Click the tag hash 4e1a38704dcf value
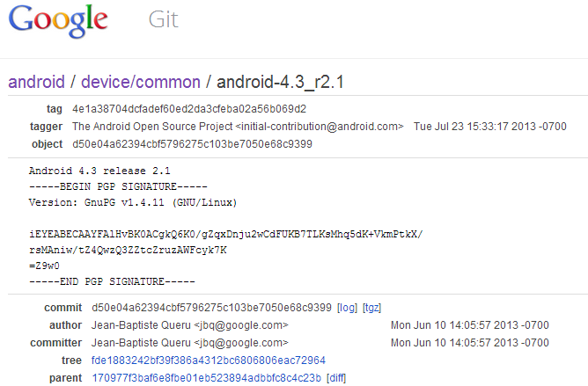Screen dimensions: 588x386 pos(189,109)
